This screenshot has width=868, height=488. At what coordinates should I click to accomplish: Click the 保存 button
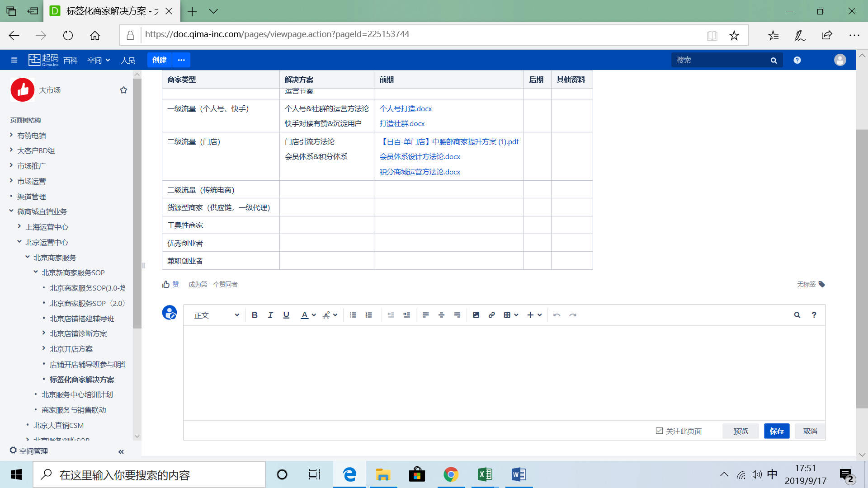point(776,431)
